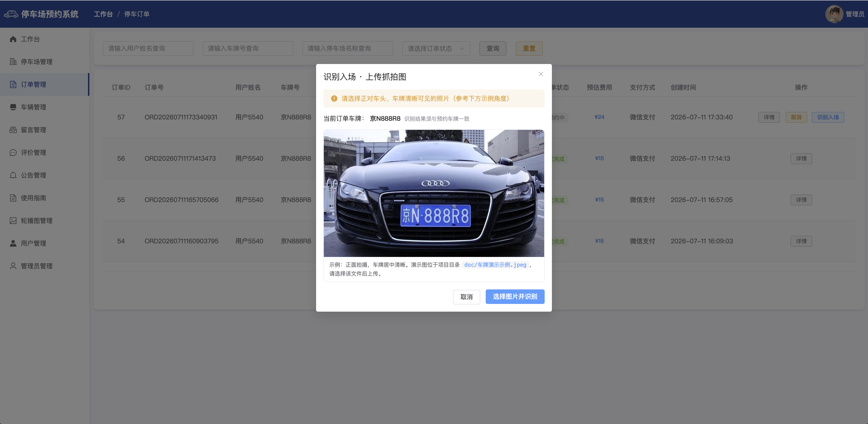
Task: Click the Audi license plate sample image
Action: (434, 193)
